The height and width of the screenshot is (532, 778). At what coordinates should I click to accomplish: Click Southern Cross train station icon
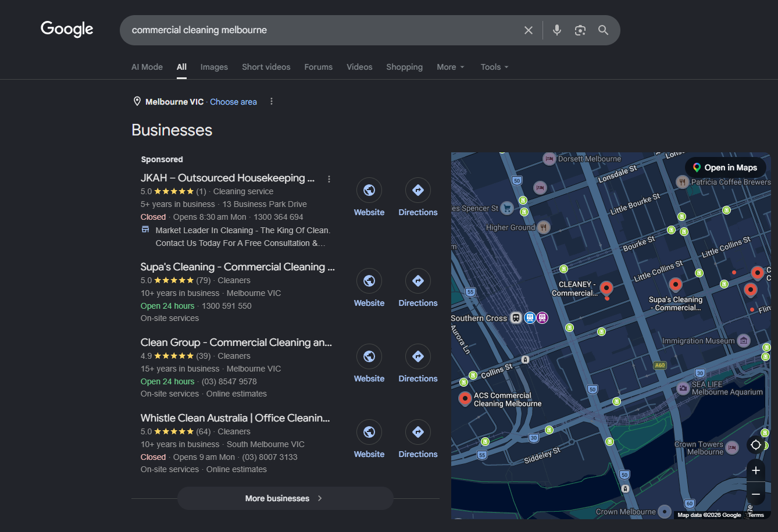click(x=516, y=317)
